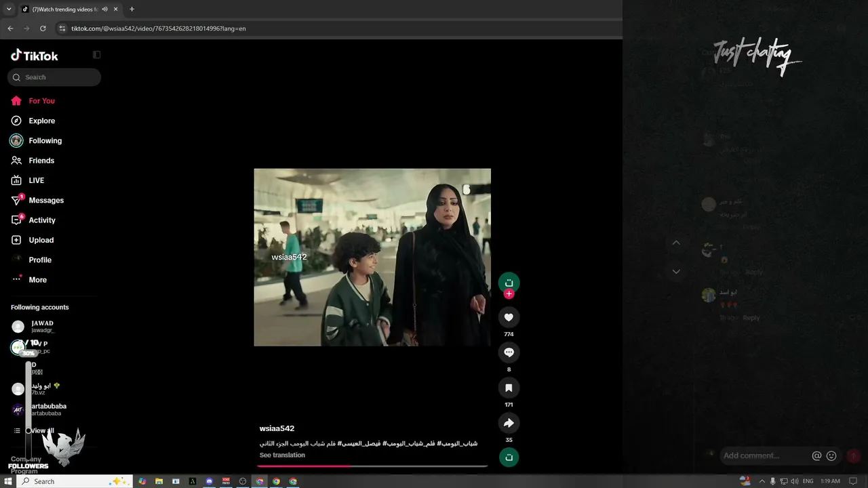Follow creator with the red plus badge
868x488 pixels.
click(x=509, y=294)
